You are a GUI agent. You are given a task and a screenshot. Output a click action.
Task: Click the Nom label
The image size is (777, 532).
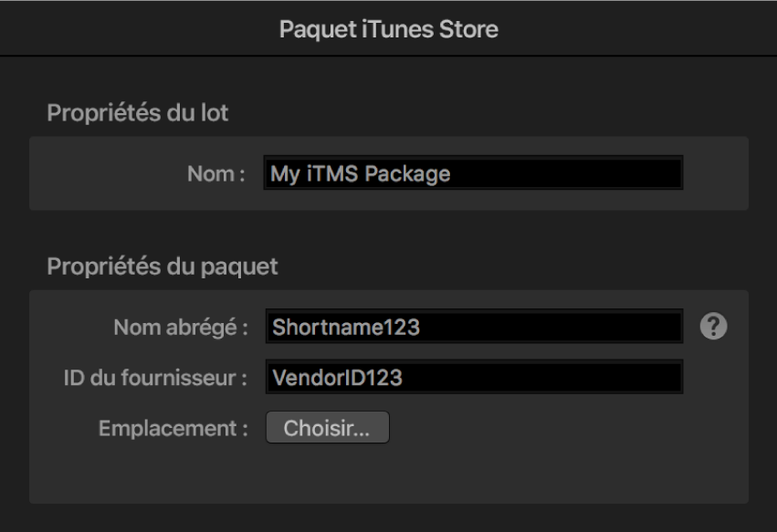tap(215, 170)
